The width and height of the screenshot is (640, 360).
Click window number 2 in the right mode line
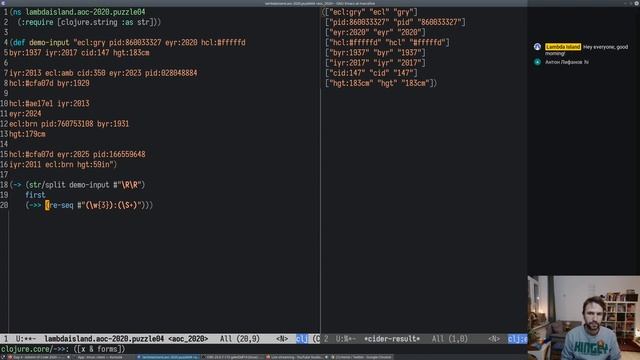326,339
